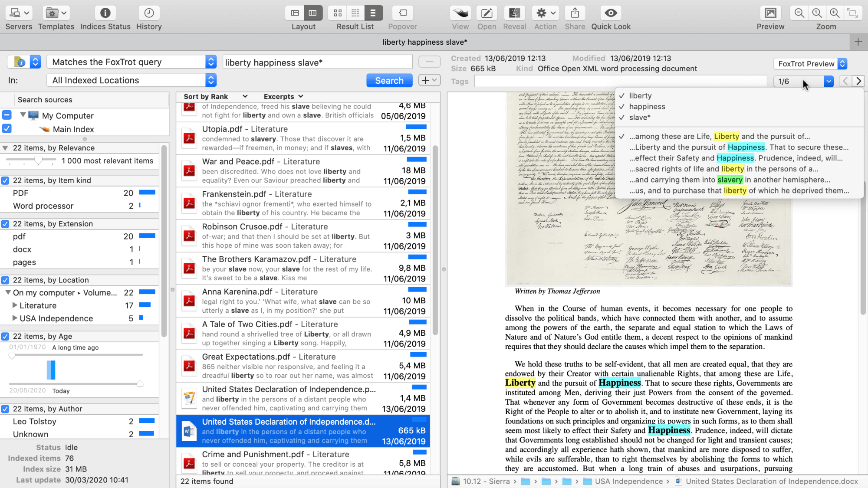Toggle the 'by Author' checkbox

[5, 409]
